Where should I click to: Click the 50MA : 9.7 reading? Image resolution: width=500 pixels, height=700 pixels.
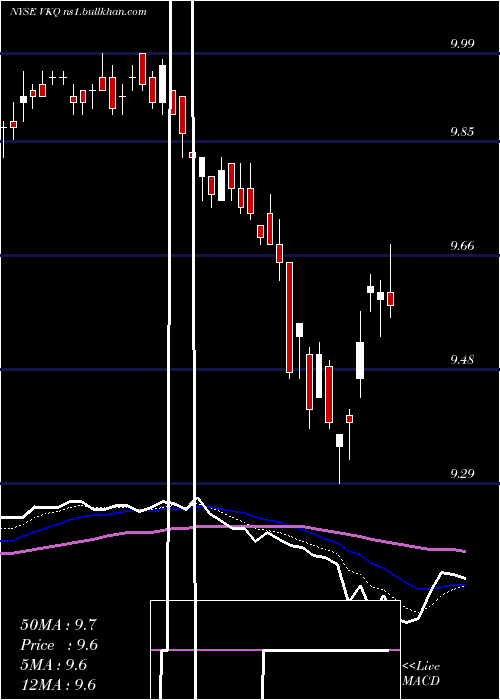[x=58, y=625]
